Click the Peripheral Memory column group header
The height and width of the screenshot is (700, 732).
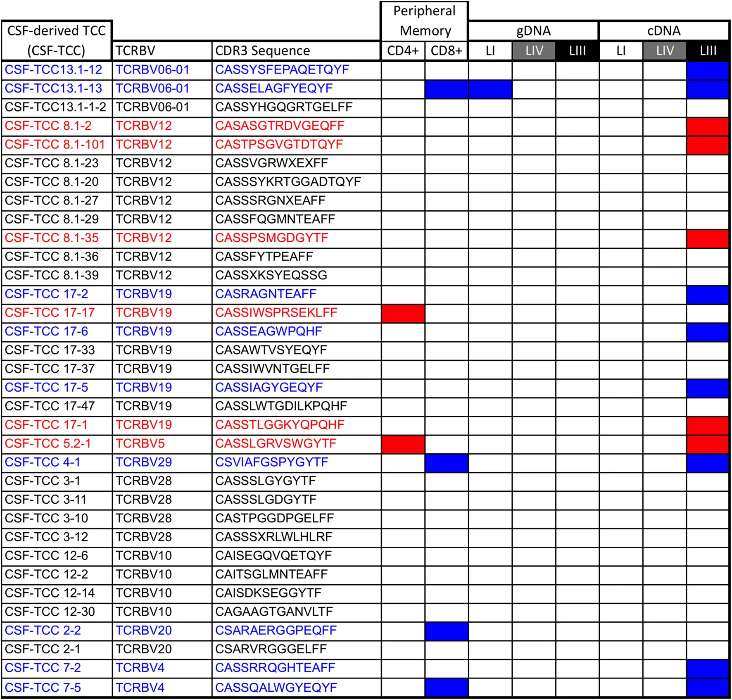tap(424, 21)
